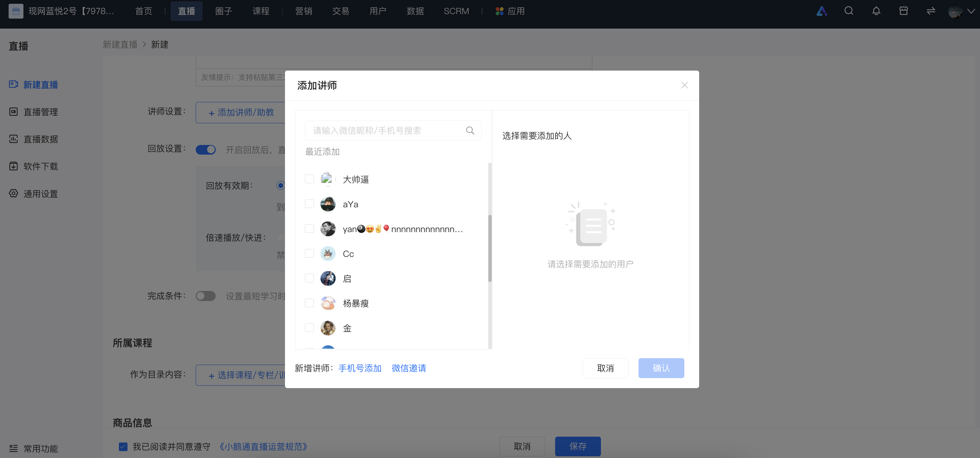The height and width of the screenshot is (458, 980).
Task: Click the 最近添加 label
Action: point(322,152)
